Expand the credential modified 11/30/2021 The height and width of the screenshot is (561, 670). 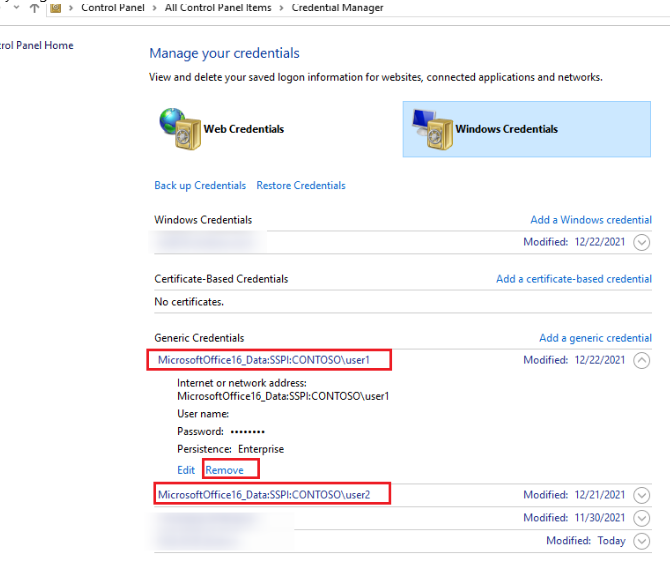[x=641, y=518]
